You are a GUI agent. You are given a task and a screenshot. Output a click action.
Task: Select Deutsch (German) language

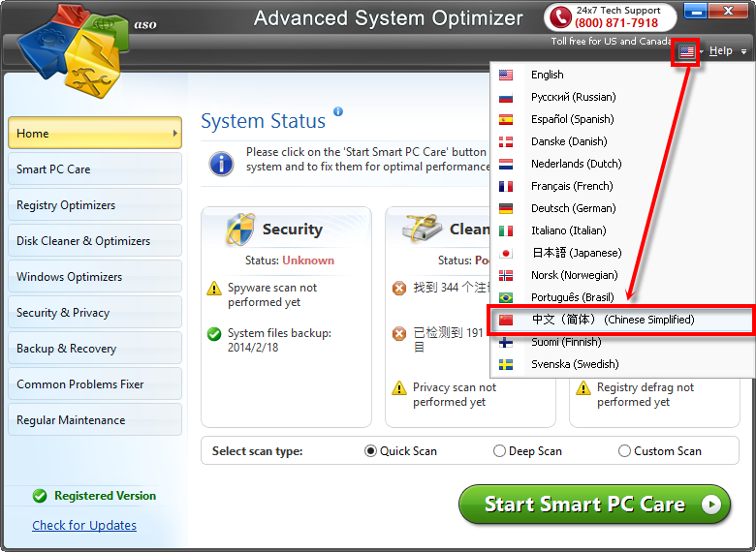click(x=622, y=208)
